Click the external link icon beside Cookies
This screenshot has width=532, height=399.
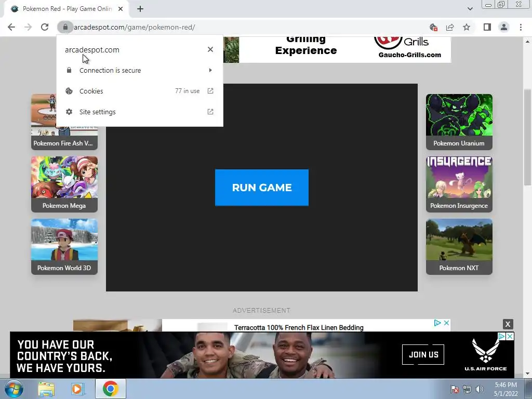(x=210, y=91)
